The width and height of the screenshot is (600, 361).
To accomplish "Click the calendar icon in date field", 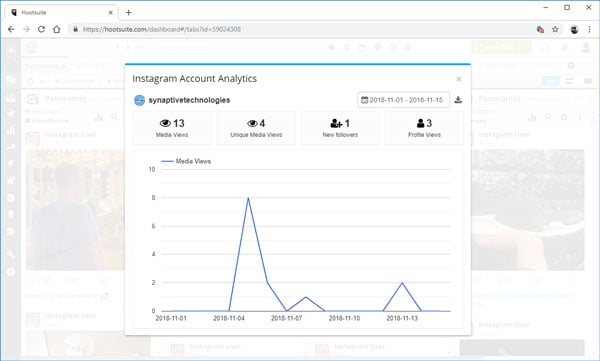I will click(365, 100).
